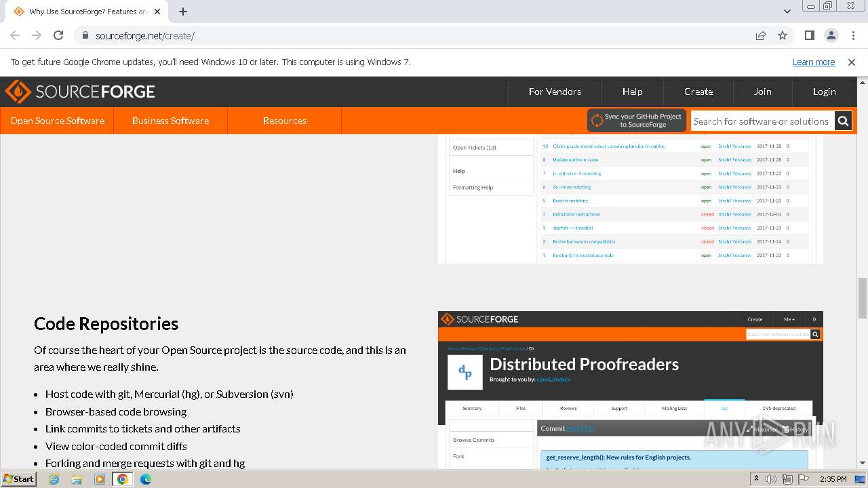Open Microsoft Edge from the taskbar
Screen dimensions: 868x488
pyautogui.click(x=145, y=479)
